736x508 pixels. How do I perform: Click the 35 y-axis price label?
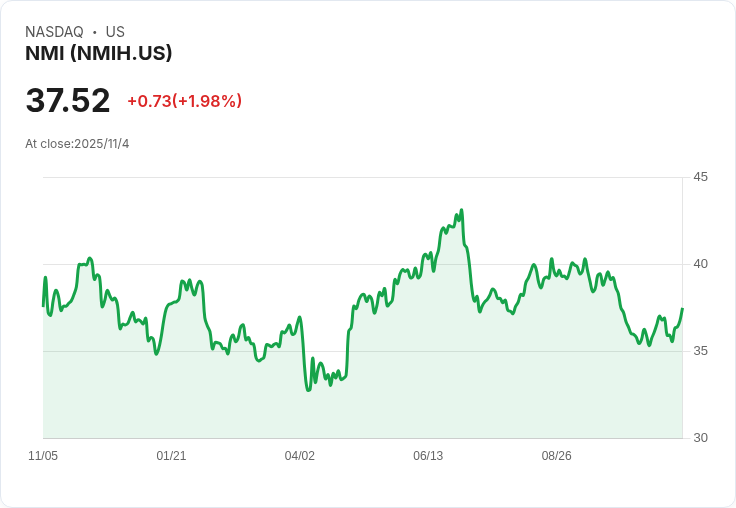700,351
